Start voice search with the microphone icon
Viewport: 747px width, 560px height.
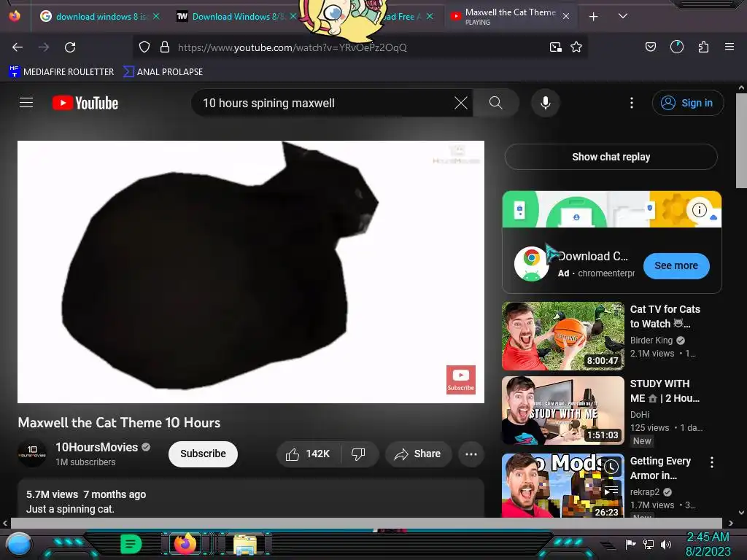(546, 103)
